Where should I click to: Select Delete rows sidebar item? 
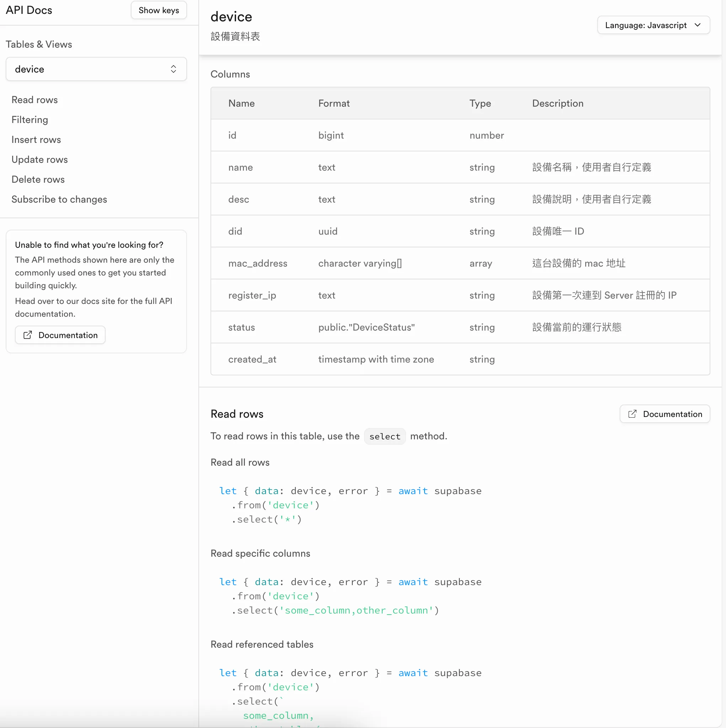point(38,180)
